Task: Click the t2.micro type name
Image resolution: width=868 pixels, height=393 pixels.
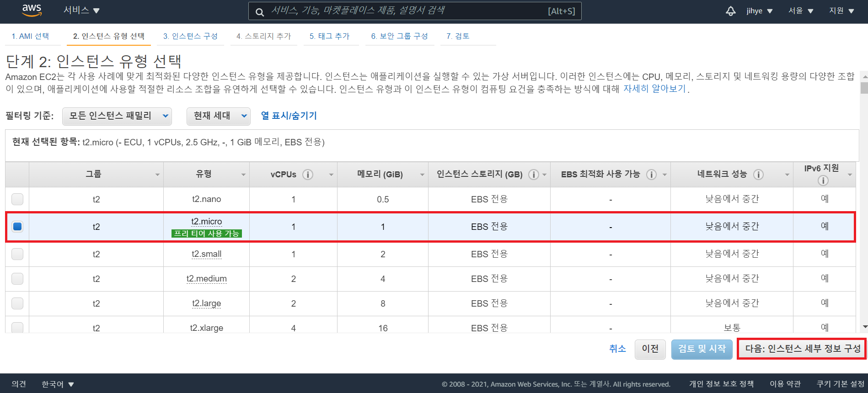Action: (x=207, y=222)
